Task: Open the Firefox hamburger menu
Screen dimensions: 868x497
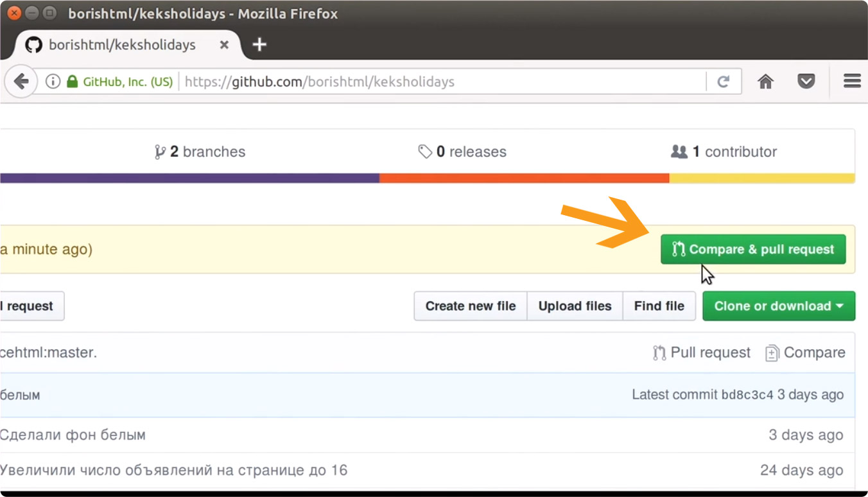Action: coord(852,81)
